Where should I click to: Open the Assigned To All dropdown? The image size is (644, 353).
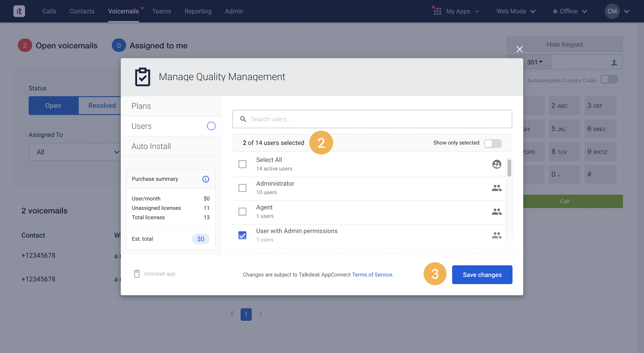click(x=75, y=152)
